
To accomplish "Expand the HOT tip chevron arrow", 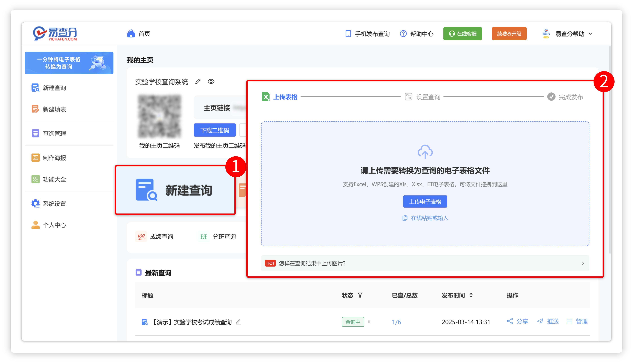I will 583,263.
